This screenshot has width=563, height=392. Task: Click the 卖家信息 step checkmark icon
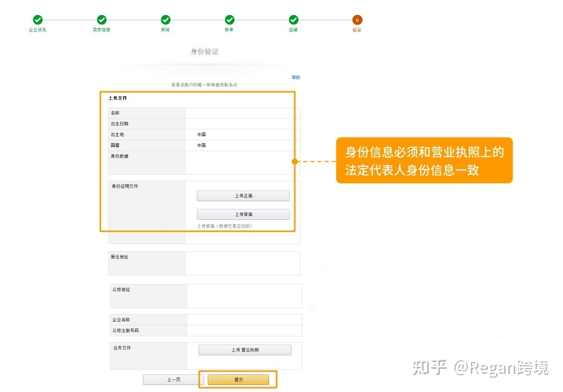click(x=101, y=20)
